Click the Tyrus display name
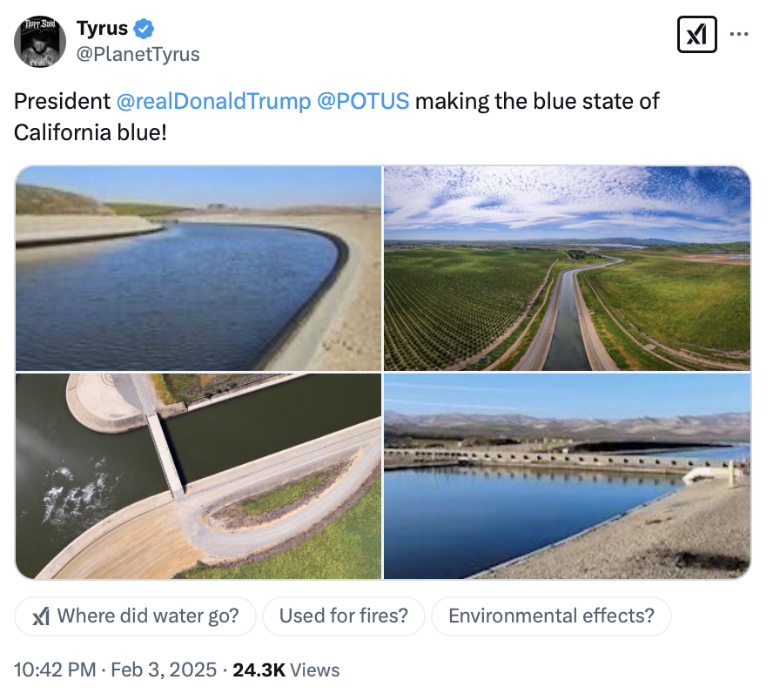The height and width of the screenshot is (700, 773). 102,29
